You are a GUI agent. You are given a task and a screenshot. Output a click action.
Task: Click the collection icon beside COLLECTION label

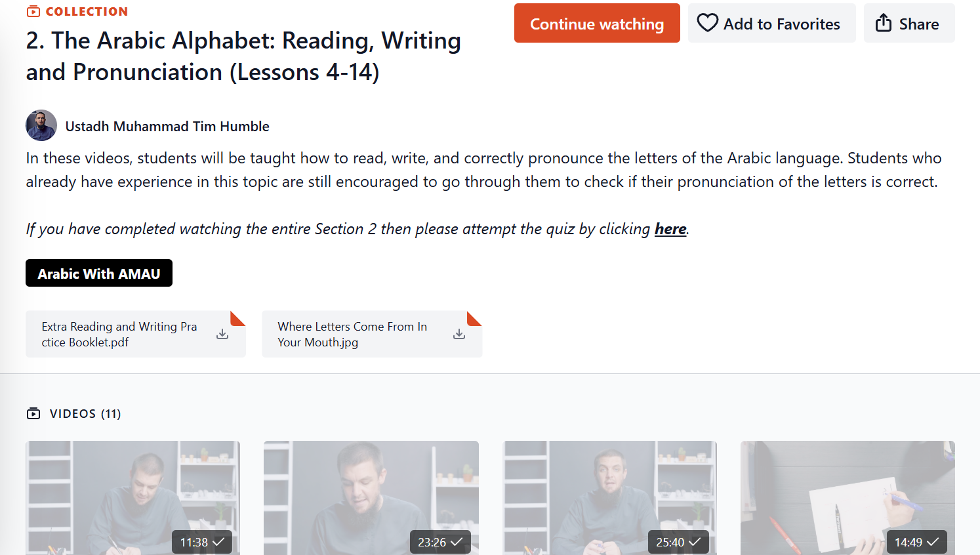coord(33,12)
